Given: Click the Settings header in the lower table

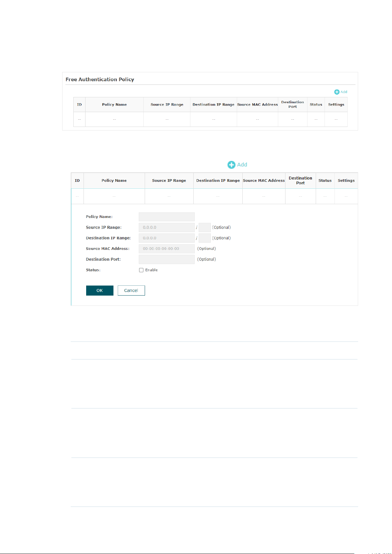Looking at the screenshot, I should tap(346, 181).
